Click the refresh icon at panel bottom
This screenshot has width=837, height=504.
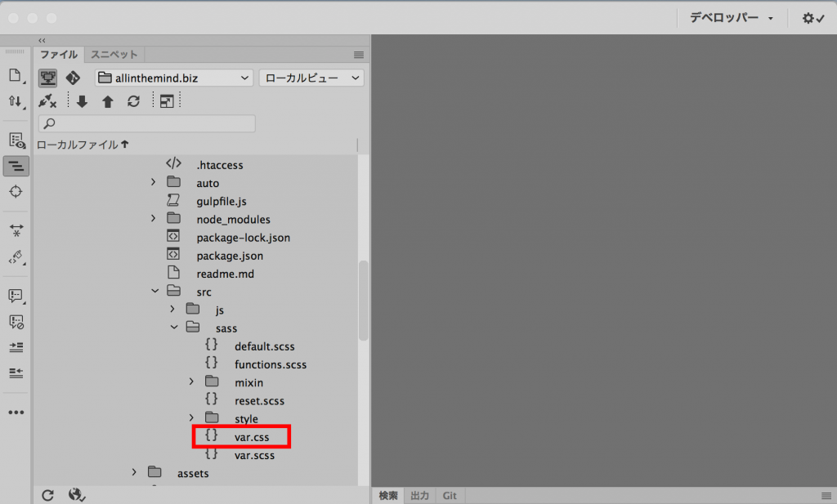[x=47, y=495]
